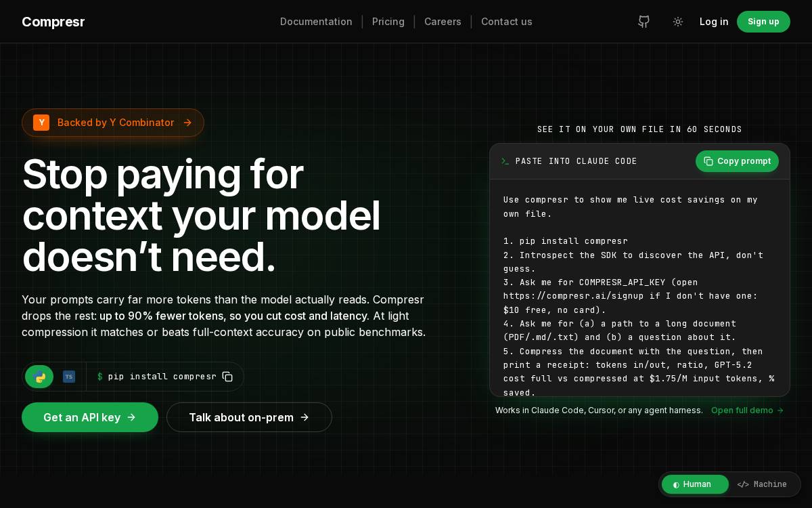The width and height of the screenshot is (812, 508).
Task: Click the pip install compresr text
Action: tap(162, 377)
